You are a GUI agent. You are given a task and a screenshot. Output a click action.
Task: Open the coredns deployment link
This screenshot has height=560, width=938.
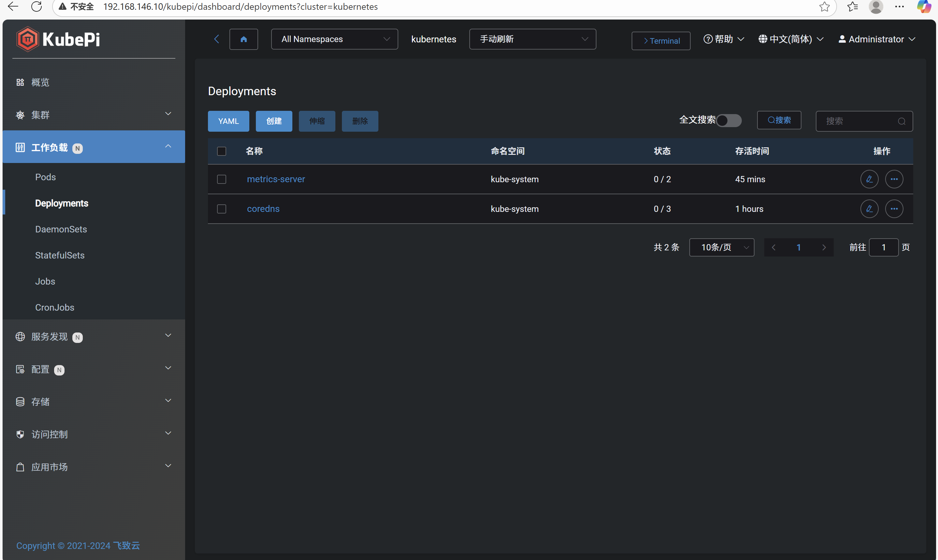tap(263, 209)
